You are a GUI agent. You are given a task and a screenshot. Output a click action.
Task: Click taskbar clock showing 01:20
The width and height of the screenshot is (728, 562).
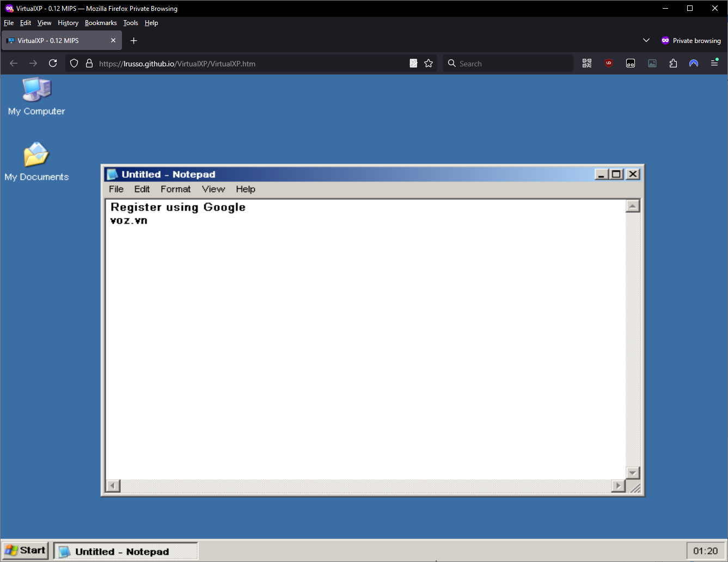(706, 551)
